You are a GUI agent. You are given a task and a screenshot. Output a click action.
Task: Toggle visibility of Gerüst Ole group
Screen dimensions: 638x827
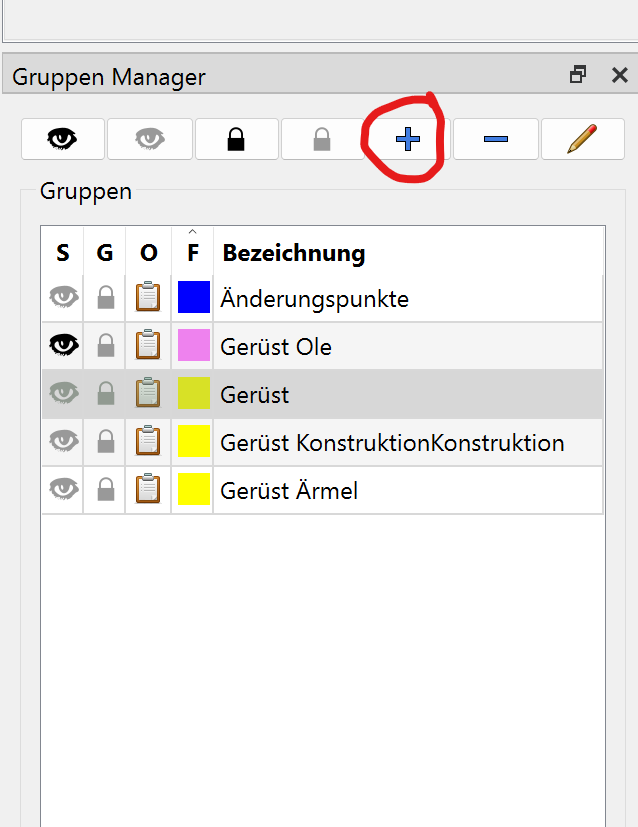click(x=64, y=346)
